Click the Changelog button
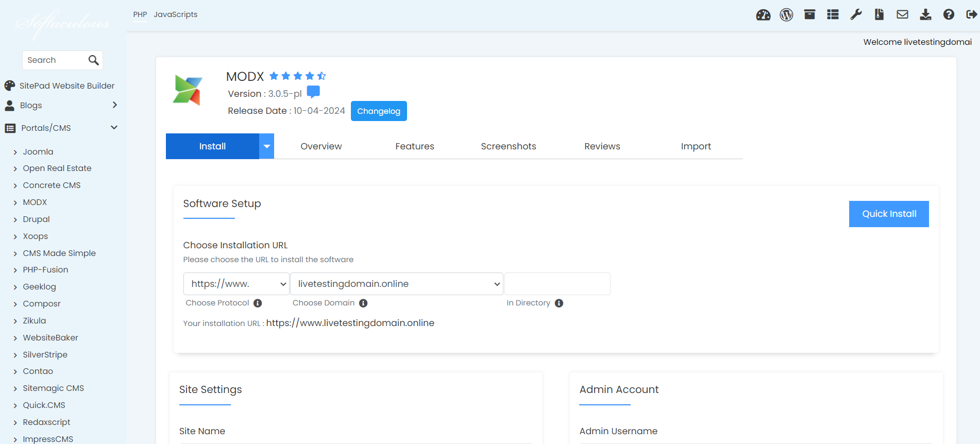 pyautogui.click(x=379, y=111)
